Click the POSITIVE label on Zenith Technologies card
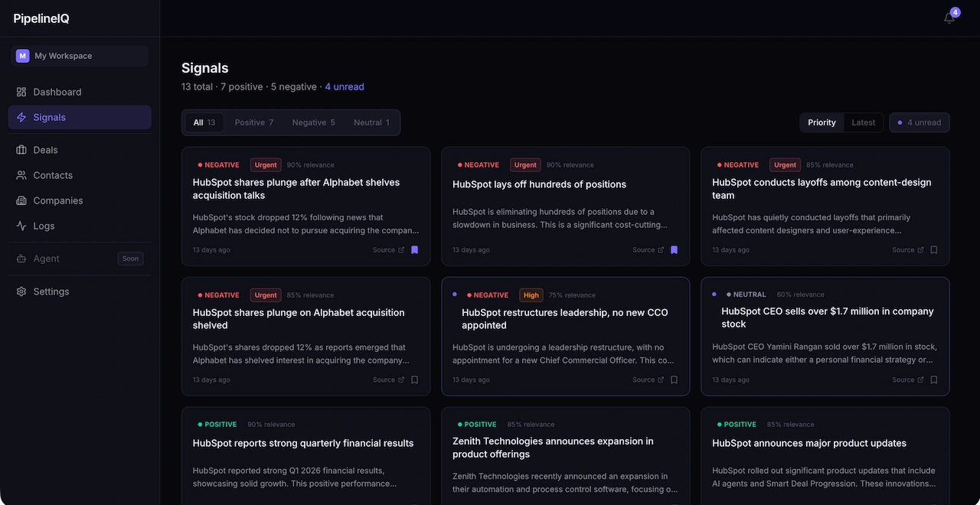Viewport: 980px width, 505px height. [x=477, y=425]
